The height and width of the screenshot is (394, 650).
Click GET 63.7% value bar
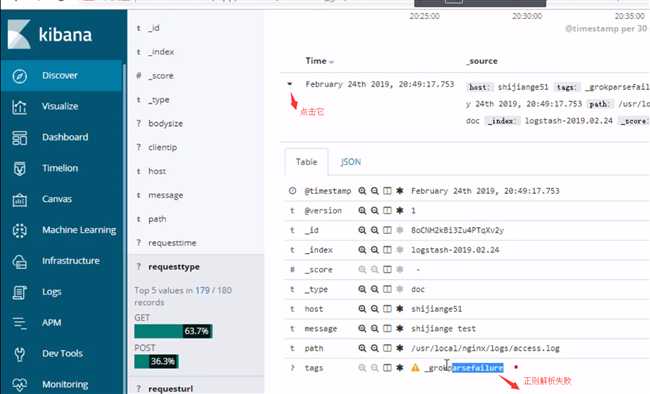coord(173,331)
